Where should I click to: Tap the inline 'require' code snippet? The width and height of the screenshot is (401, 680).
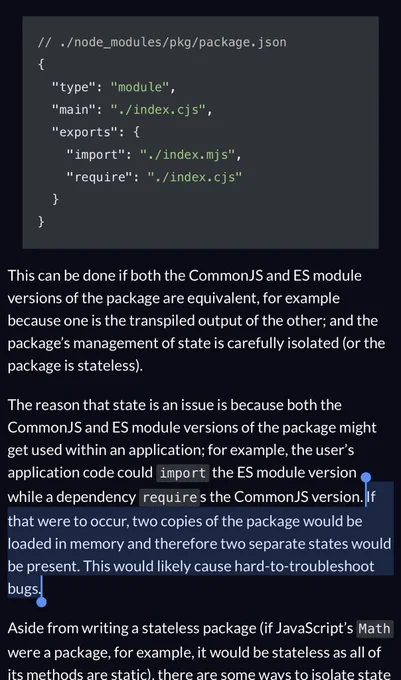(x=170, y=497)
